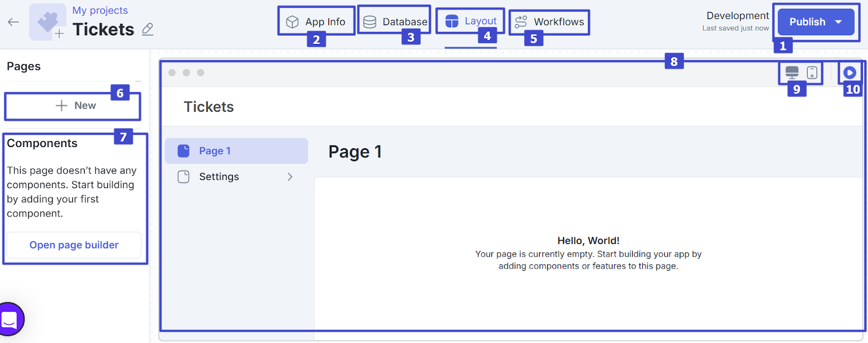The height and width of the screenshot is (343, 868).
Task: Open the chat support bubble icon
Action: [x=10, y=319]
